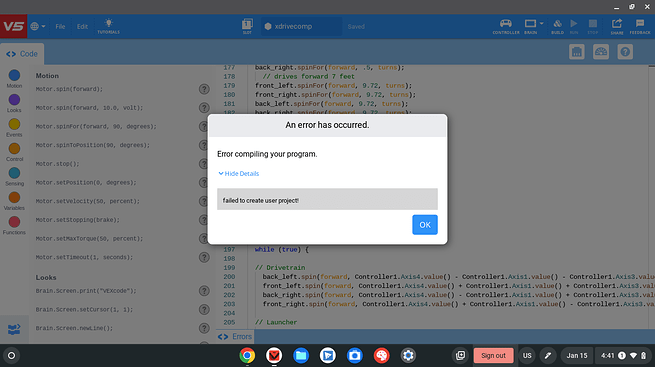Open the Edit menu
Image resolution: width=655 pixels, height=367 pixels.
pyautogui.click(x=82, y=26)
